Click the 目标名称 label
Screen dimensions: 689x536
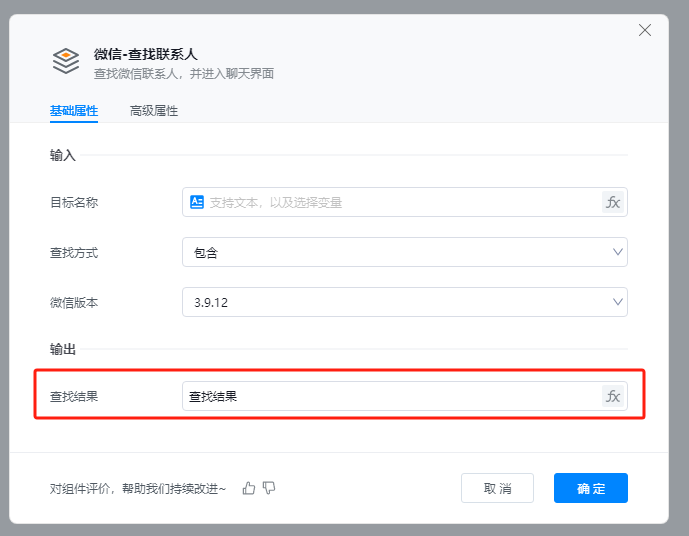pyautogui.click(x=74, y=203)
